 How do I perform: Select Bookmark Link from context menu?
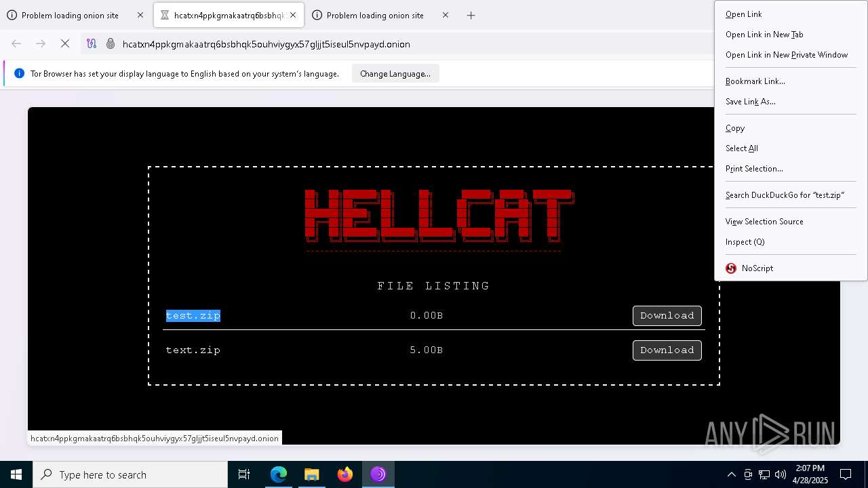[791, 81]
